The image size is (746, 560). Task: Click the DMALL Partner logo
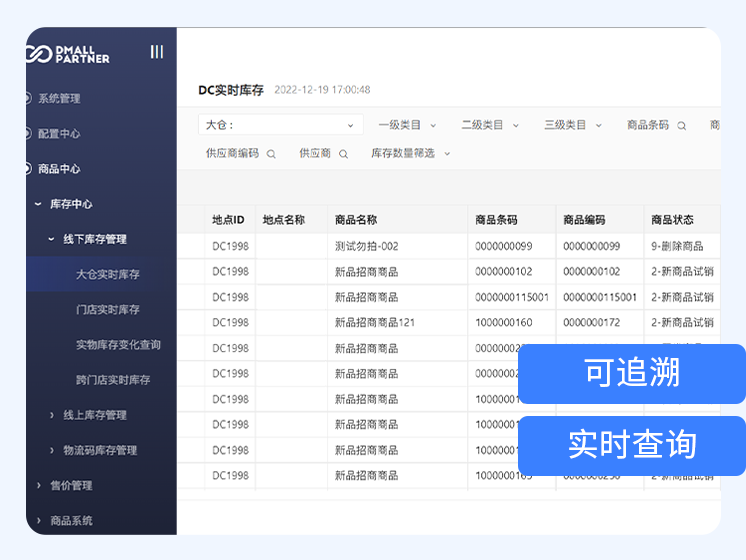(x=70, y=53)
